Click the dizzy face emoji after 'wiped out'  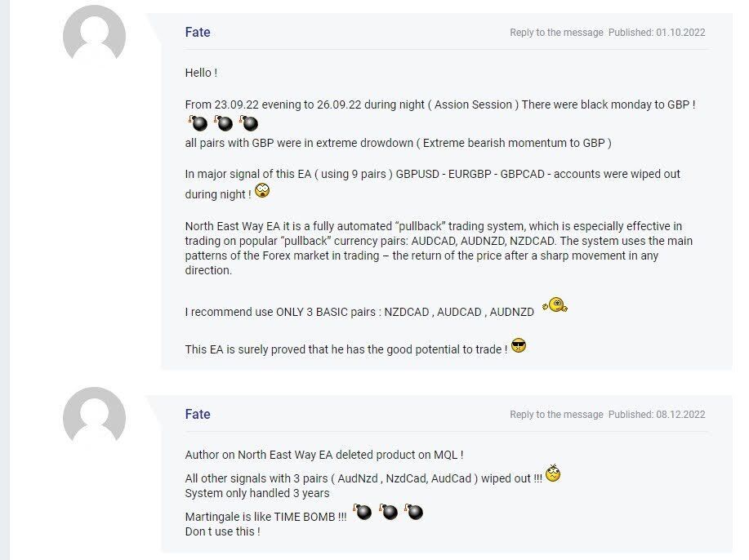tap(553, 474)
